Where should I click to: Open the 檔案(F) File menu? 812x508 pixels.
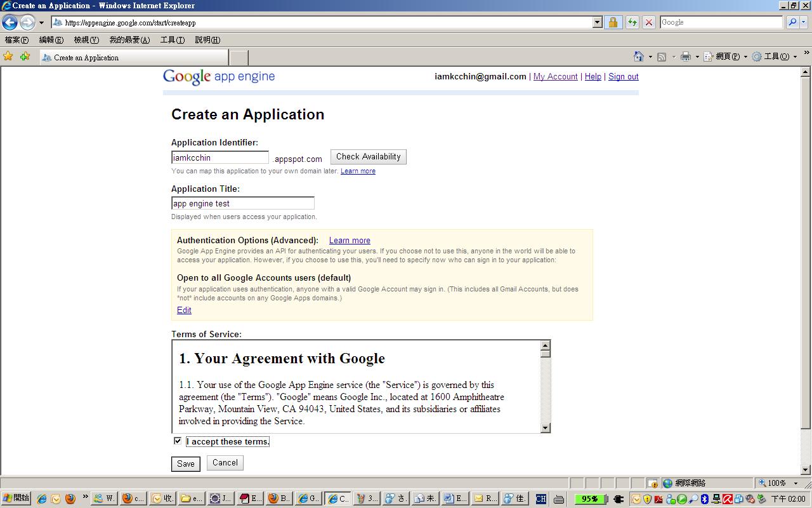16,40
